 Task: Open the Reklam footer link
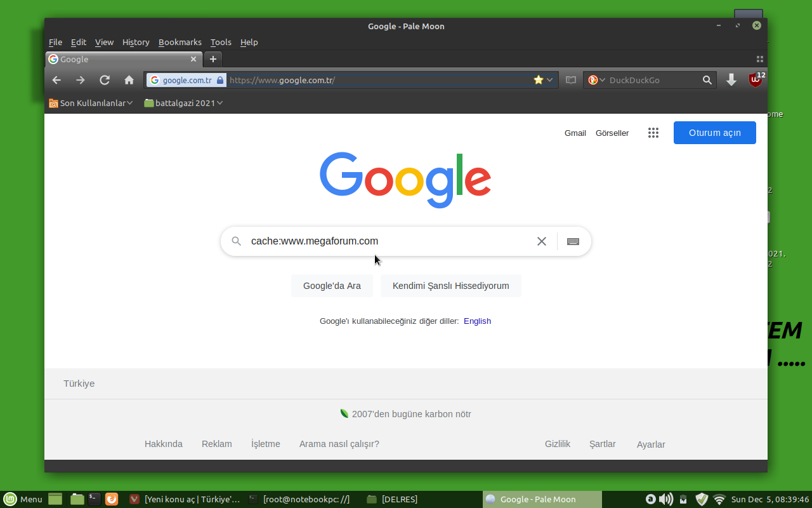pyautogui.click(x=217, y=444)
